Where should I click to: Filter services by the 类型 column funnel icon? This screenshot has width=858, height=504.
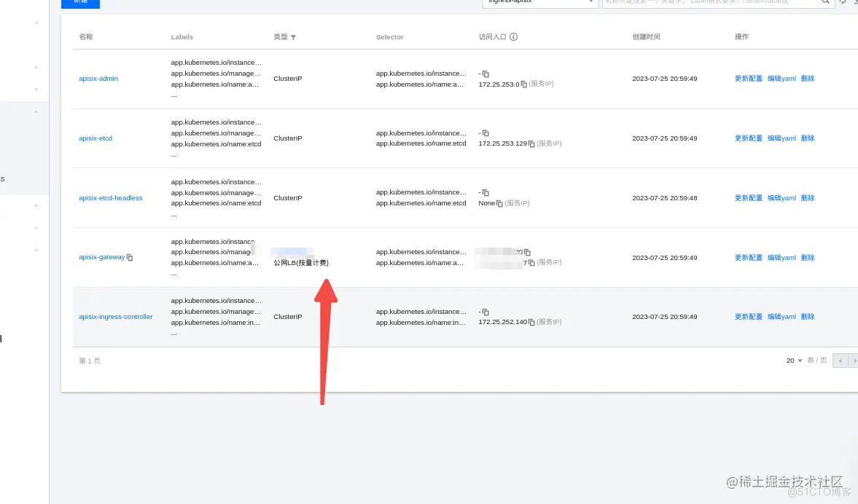click(293, 37)
